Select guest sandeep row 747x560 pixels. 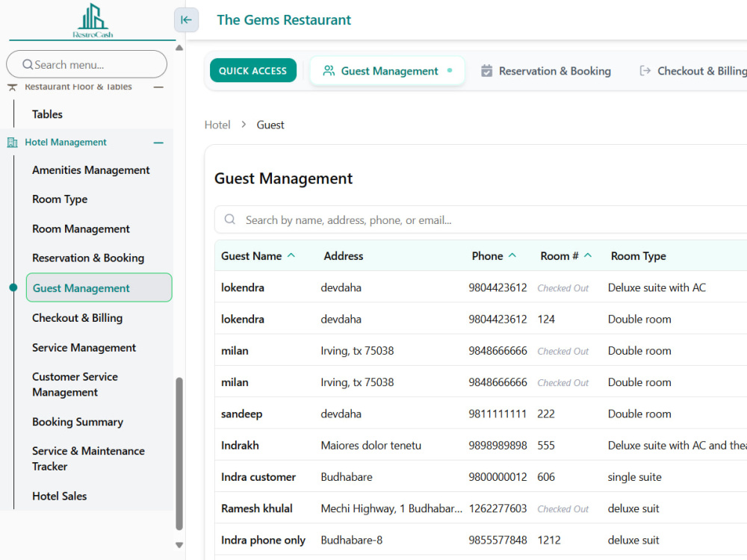pos(480,414)
